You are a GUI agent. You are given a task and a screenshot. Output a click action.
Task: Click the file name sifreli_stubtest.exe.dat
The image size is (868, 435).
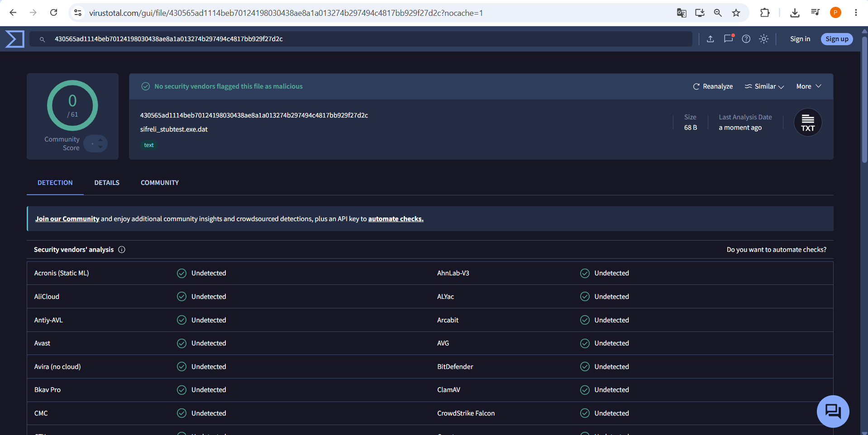point(174,129)
